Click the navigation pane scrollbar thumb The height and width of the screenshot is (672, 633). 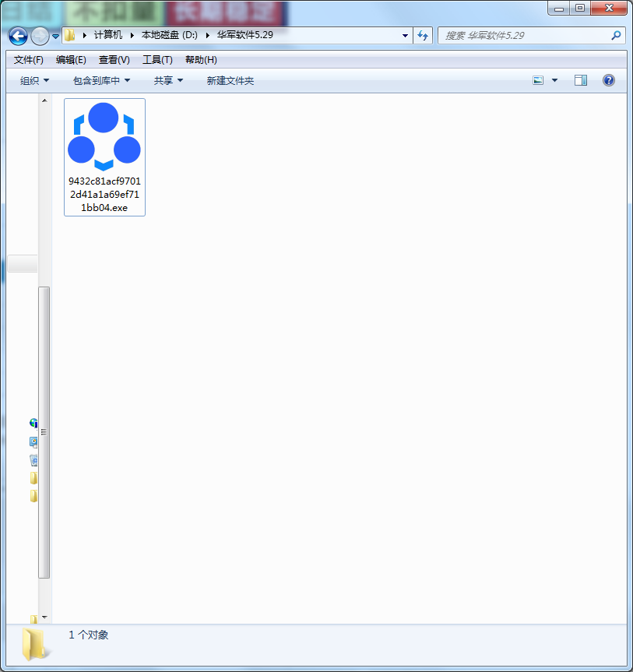tap(44, 432)
